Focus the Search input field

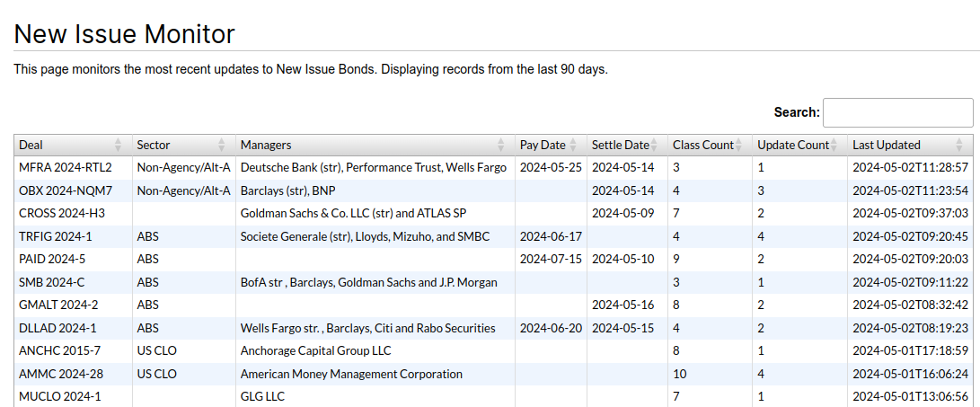[897, 112]
